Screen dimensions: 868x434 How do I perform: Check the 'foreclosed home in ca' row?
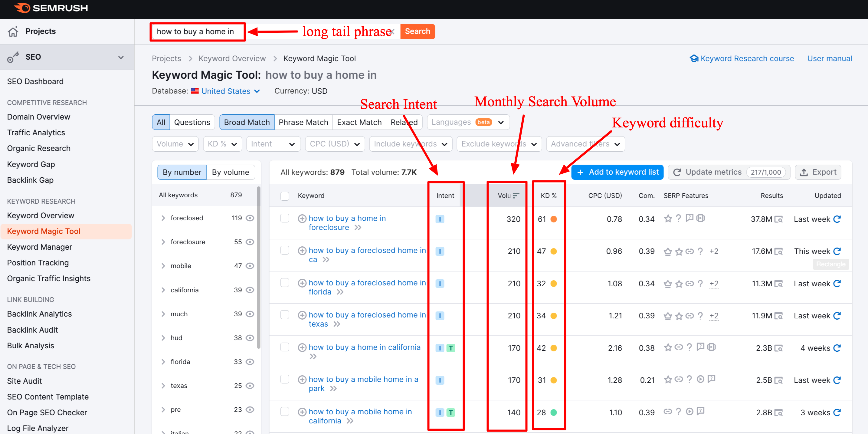[285, 250]
